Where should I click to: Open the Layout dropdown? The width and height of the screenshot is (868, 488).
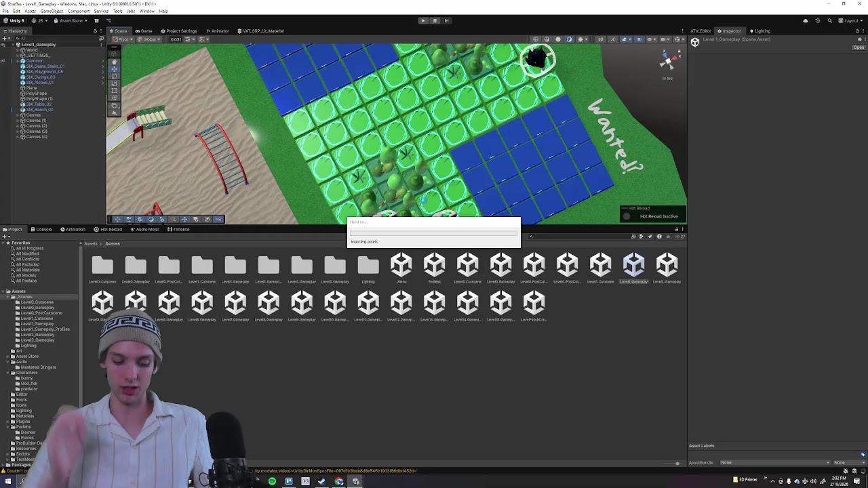pos(850,20)
